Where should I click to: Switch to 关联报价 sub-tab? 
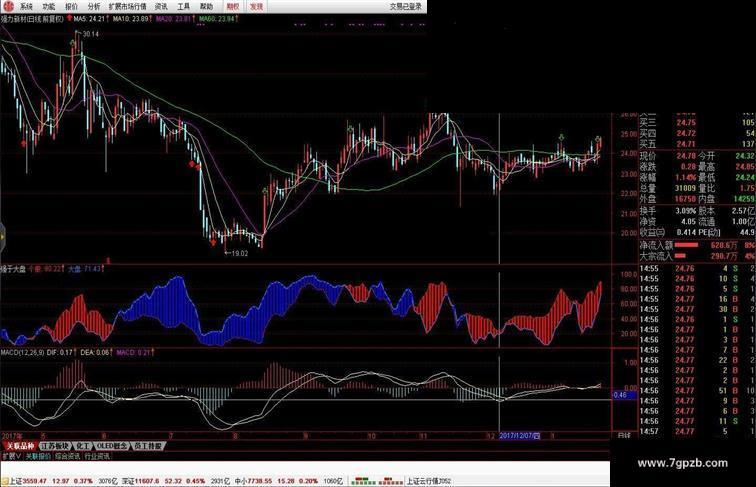[38, 456]
